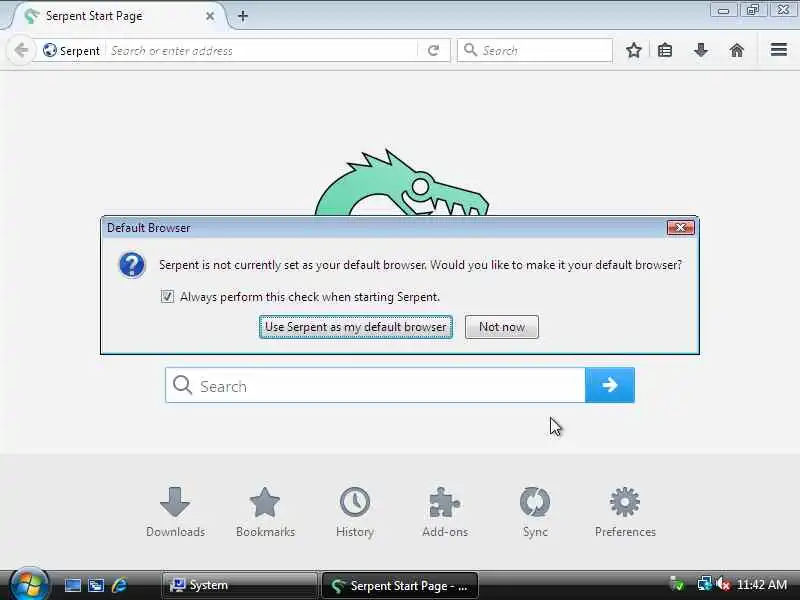
Task: Open Preferences from start page
Action: click(625, 512)
